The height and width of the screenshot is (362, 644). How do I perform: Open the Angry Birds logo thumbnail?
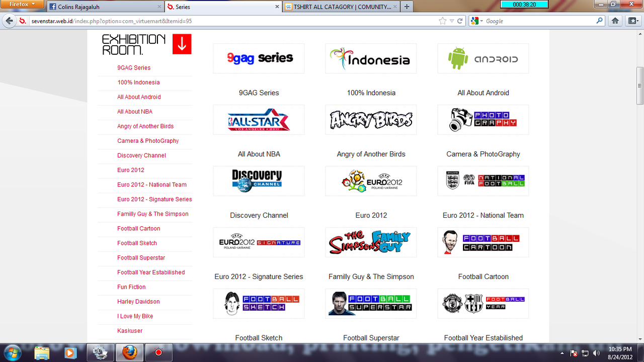pos(371,120)
